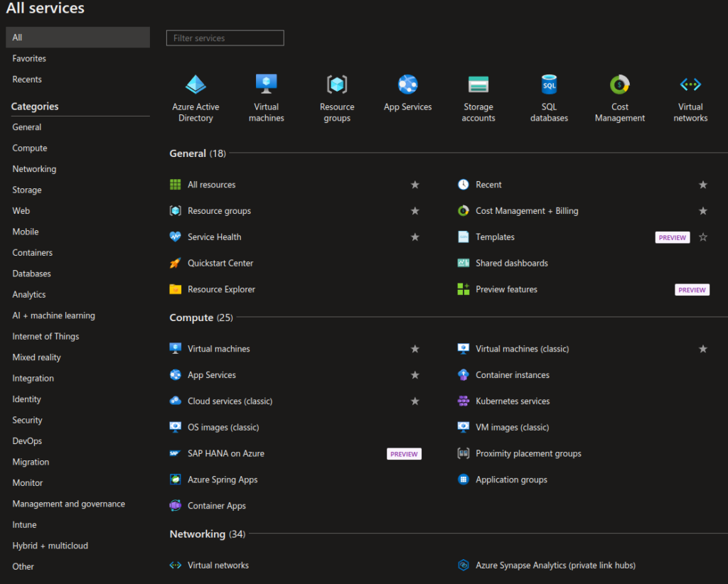728x584 pixels.
Task: Click the Quickstart Center rocket icon
Action: tap(176, 263)
